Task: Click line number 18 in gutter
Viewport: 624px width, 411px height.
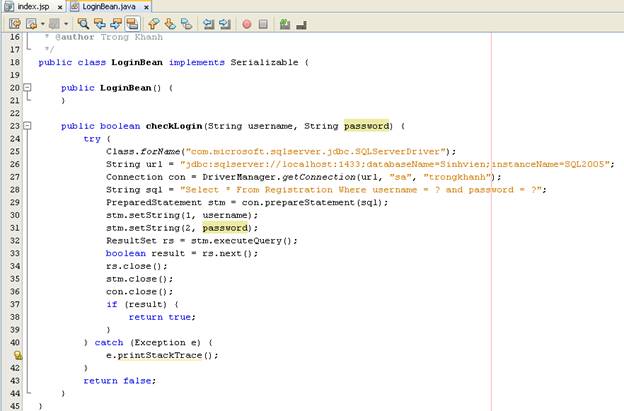Action: coord(15,62)
